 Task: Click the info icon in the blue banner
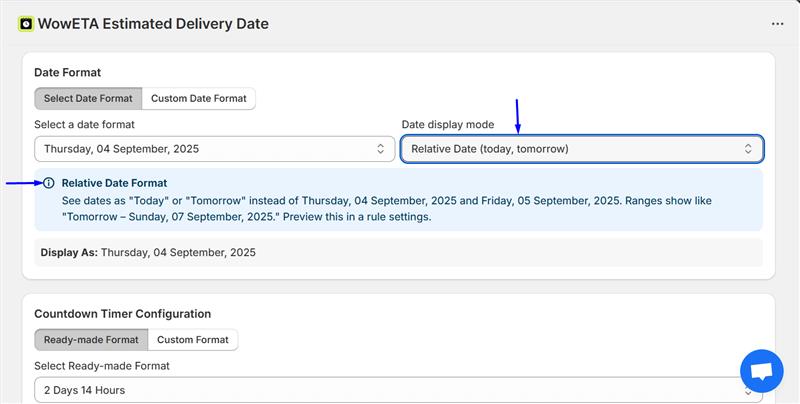(49, 183)
